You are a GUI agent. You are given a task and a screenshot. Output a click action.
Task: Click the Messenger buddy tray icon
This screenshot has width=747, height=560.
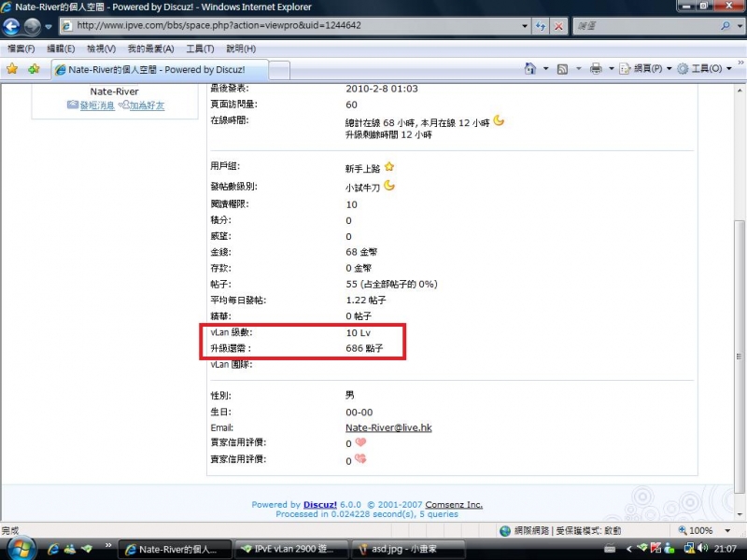tap(669, 549)
